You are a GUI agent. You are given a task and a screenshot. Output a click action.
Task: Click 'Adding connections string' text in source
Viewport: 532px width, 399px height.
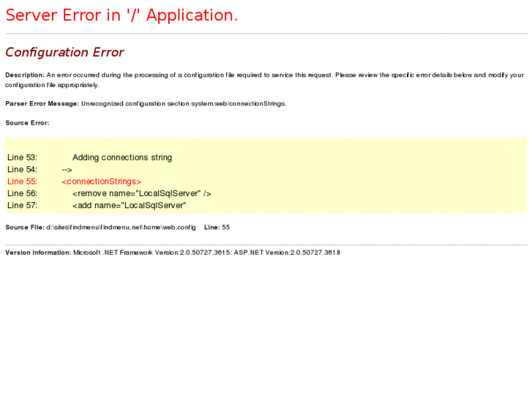pos(122,157)
